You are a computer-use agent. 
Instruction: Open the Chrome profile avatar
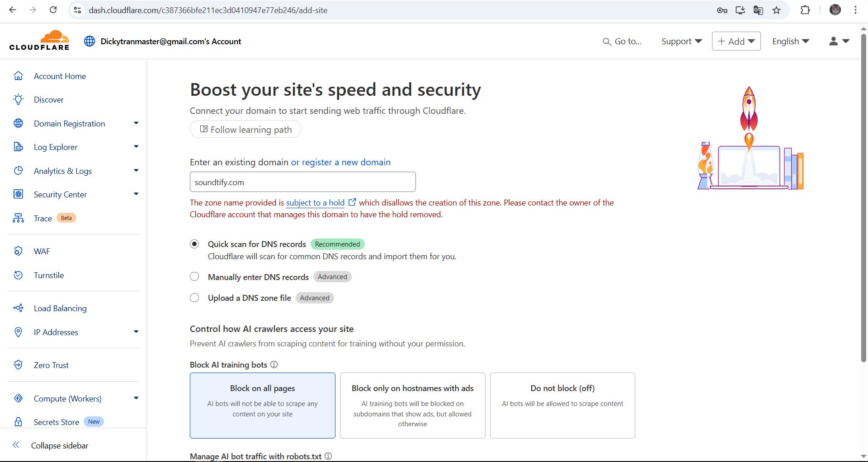click(835, 10)
